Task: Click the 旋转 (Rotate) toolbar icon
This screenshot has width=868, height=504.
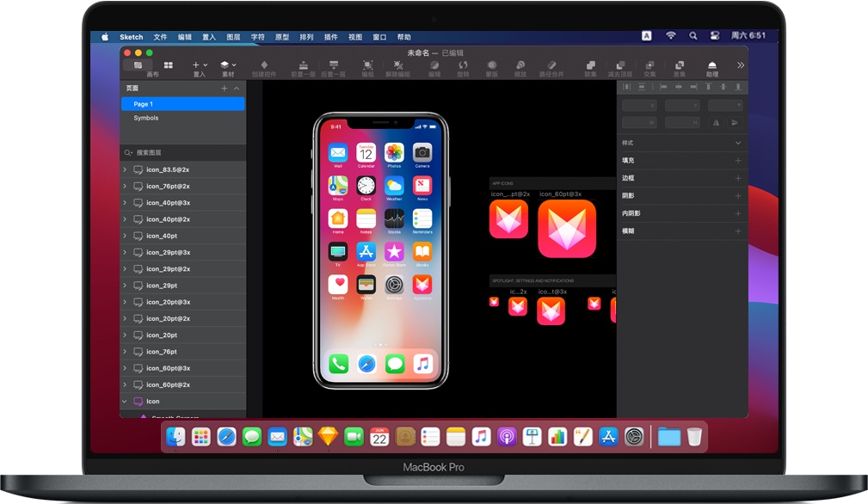Action: [x=463, y=65]
